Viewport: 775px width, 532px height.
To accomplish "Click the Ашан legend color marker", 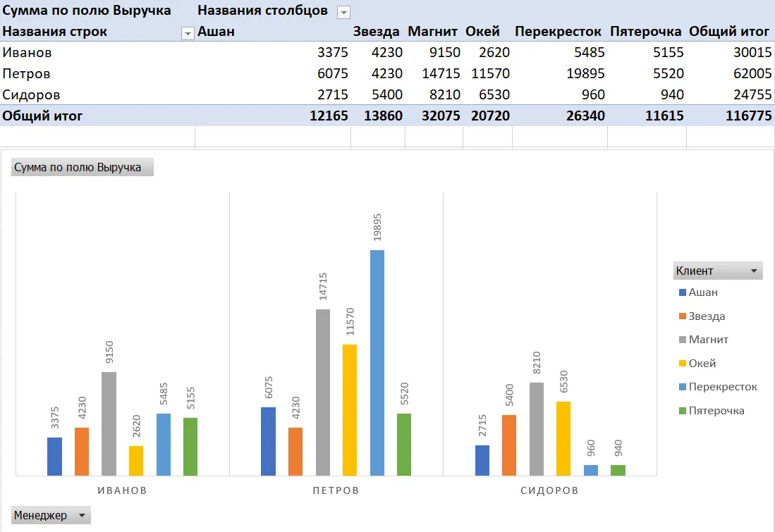I will [x=683, y=292].
